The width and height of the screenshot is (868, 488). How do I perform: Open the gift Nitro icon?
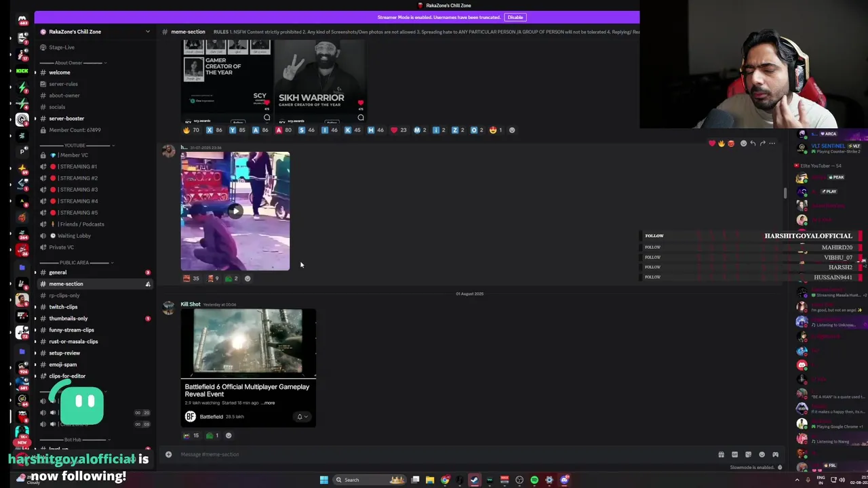click(x=721, y=454)
